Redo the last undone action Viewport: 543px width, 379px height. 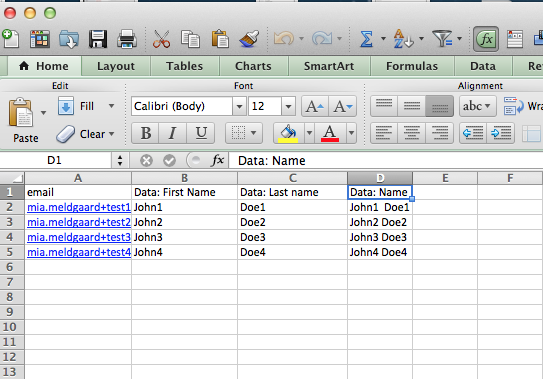coord(322,38)
